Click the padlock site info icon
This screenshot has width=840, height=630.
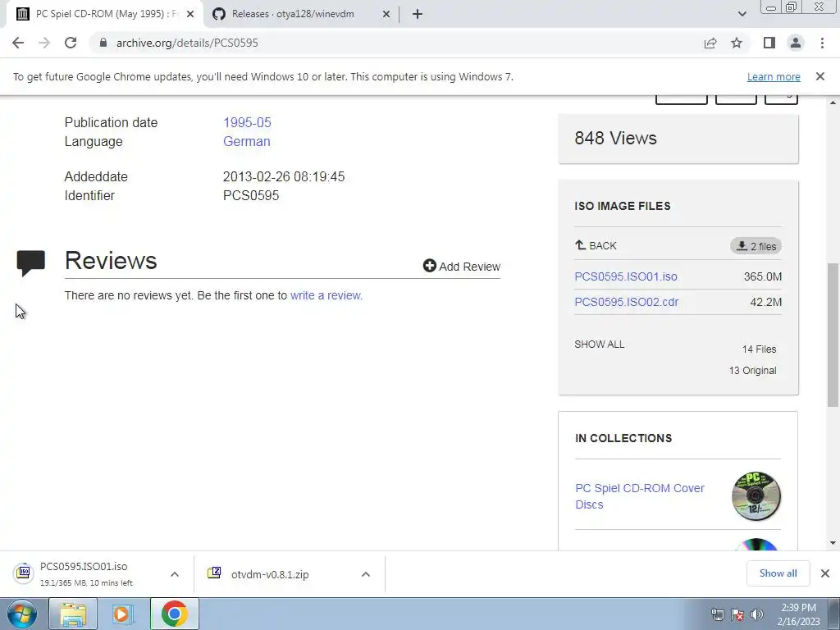pos(103,43)
